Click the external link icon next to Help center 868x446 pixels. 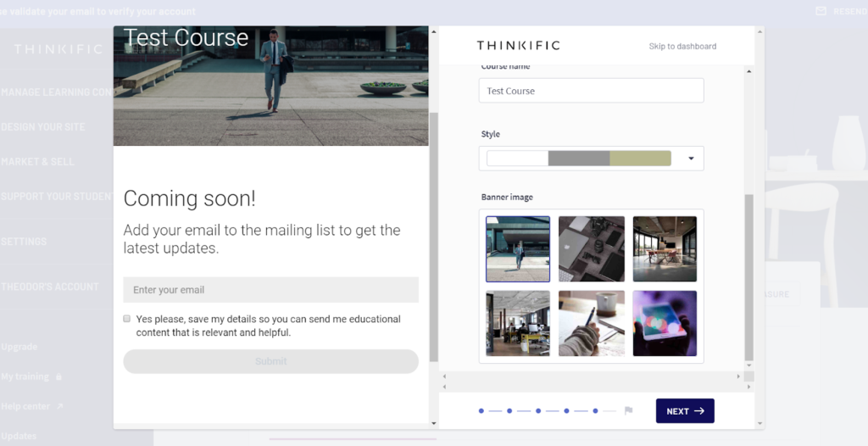[x=60, y=407]
